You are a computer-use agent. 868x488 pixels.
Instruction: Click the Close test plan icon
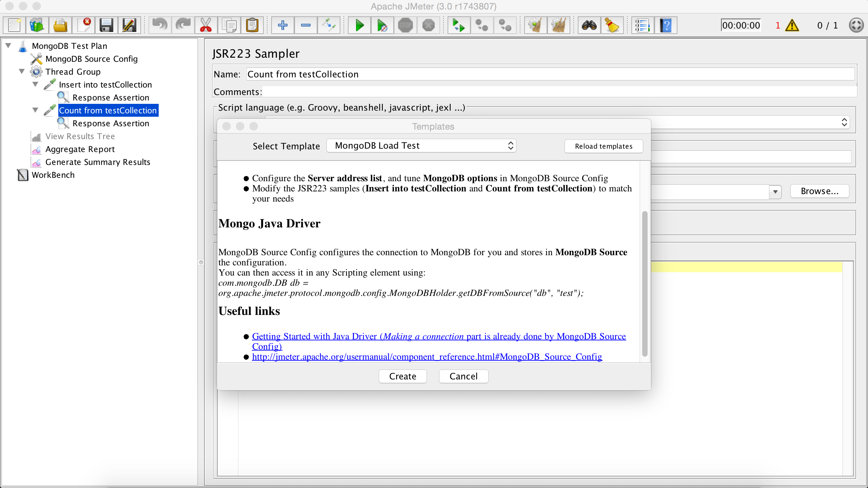point(83,25)
